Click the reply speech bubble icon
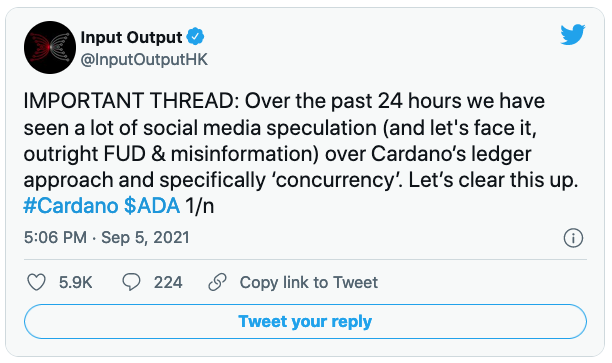 [x=131, y=282]
